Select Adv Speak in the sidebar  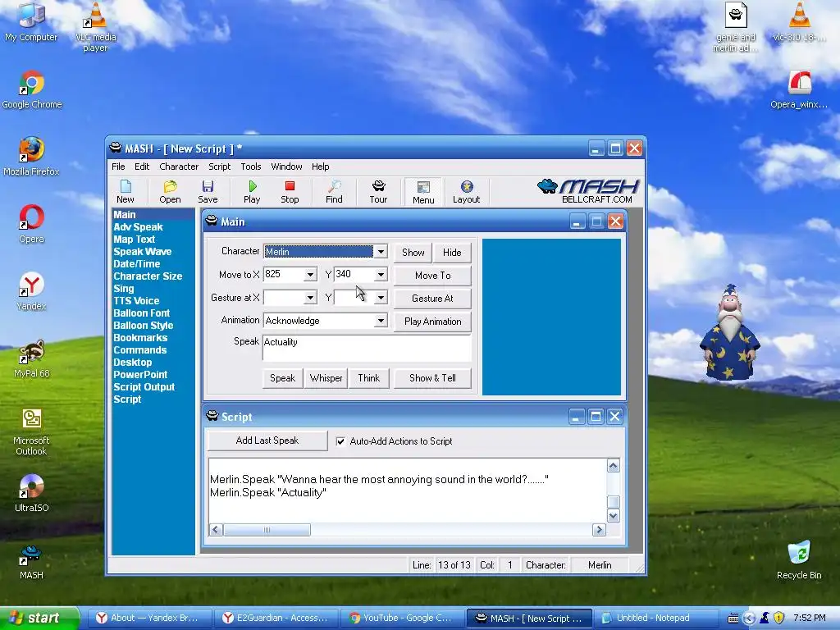tap(138, 227)
